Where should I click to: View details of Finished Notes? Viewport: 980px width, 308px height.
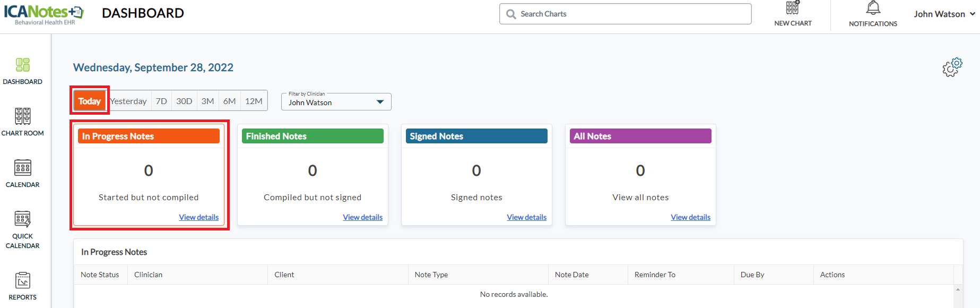[x=362, y=217]
